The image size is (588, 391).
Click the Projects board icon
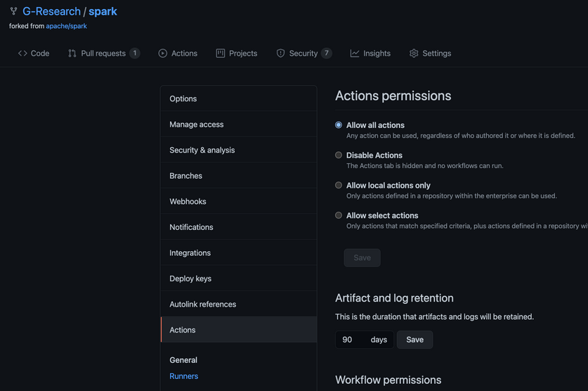(221, 53)
